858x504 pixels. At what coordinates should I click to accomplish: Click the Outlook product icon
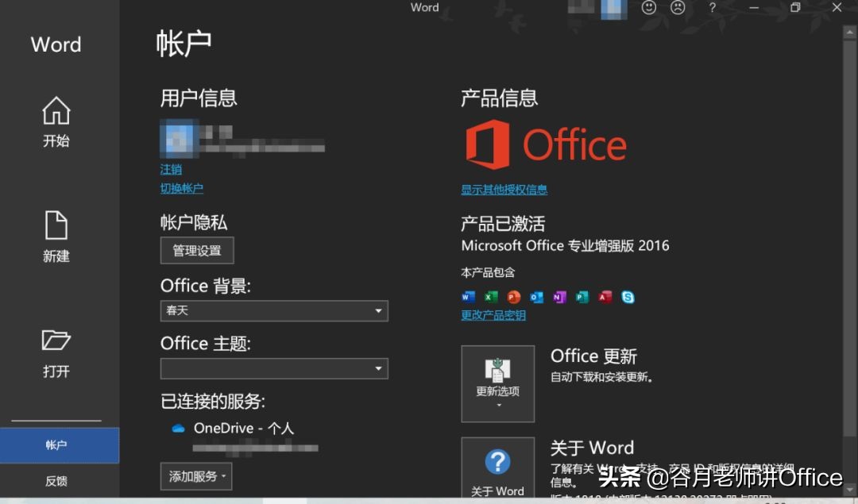(536, 297)
